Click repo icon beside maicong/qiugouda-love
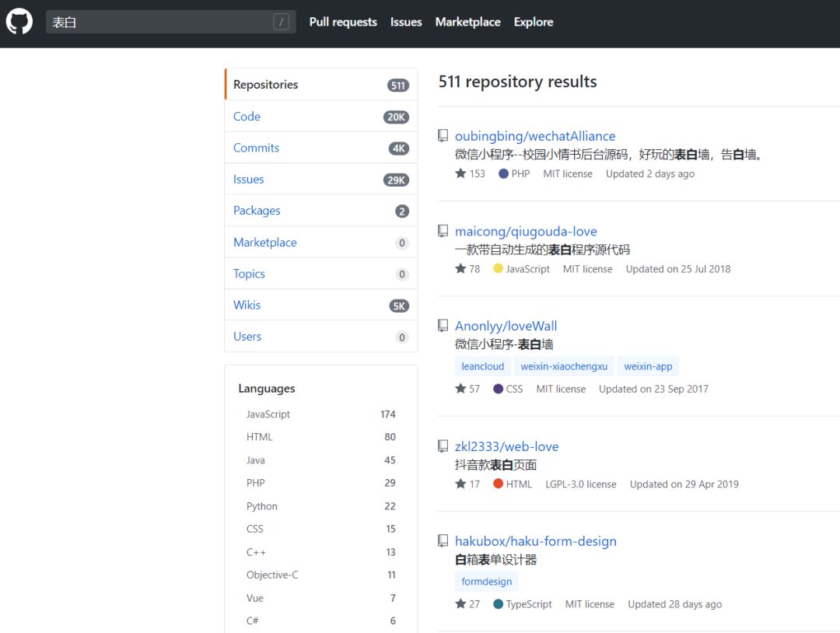 tap(443, 231)
